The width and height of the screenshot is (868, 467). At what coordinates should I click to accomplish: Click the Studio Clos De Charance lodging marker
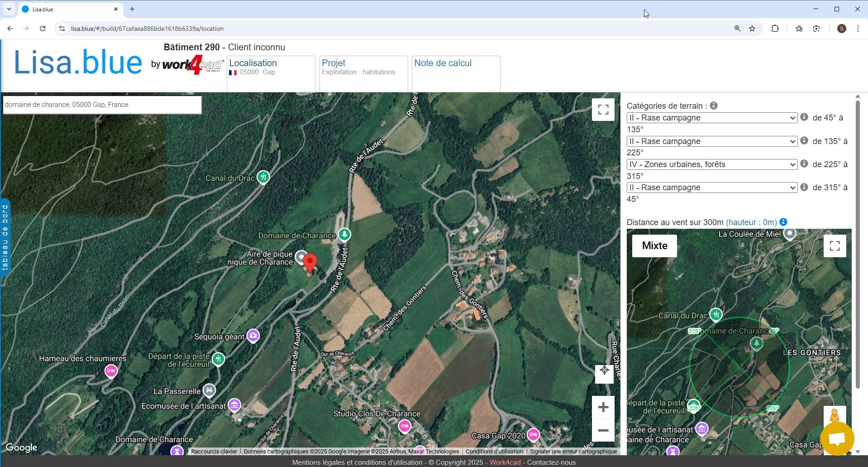point(404,426)
